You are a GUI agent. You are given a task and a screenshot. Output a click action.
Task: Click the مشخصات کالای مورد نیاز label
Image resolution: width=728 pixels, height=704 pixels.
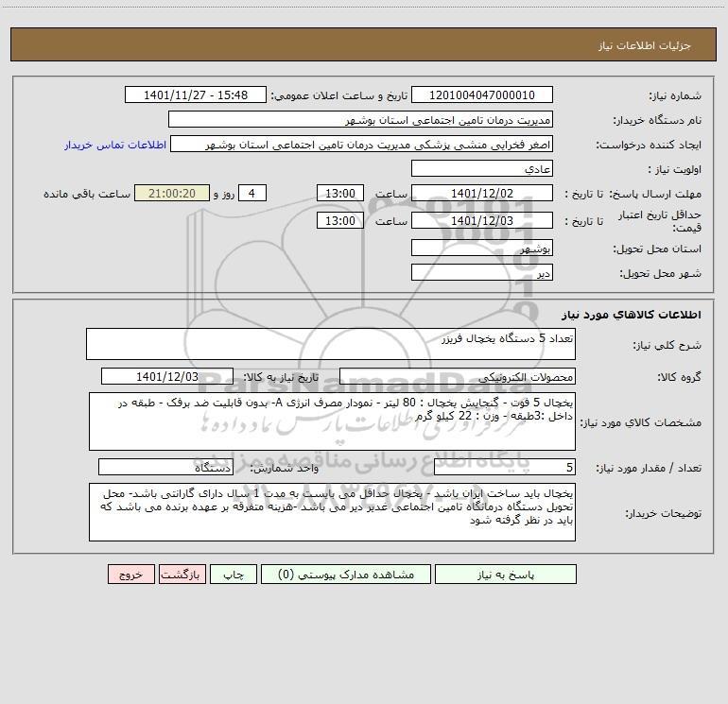pyautogui.click(x=641, y=422)
